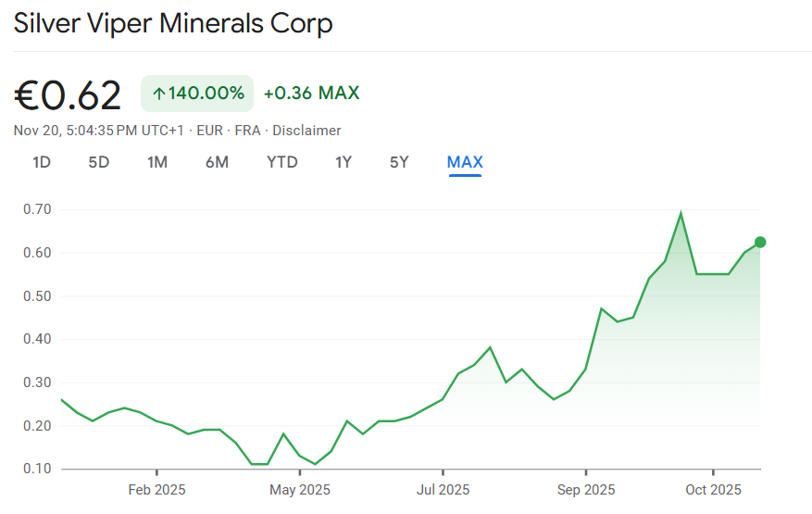Click the May 2025 axis label
The image size is (812, 514).
(299, 490)
